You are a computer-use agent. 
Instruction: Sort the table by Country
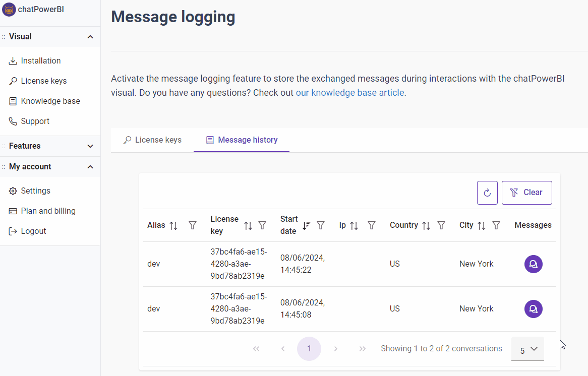tap(426, 226)
